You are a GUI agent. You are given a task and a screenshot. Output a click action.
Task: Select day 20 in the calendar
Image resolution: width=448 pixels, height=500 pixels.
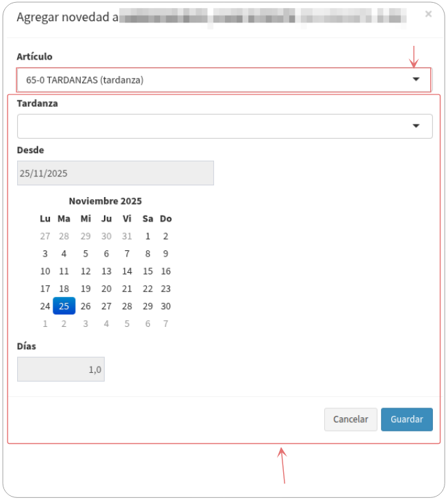point(106,289)
